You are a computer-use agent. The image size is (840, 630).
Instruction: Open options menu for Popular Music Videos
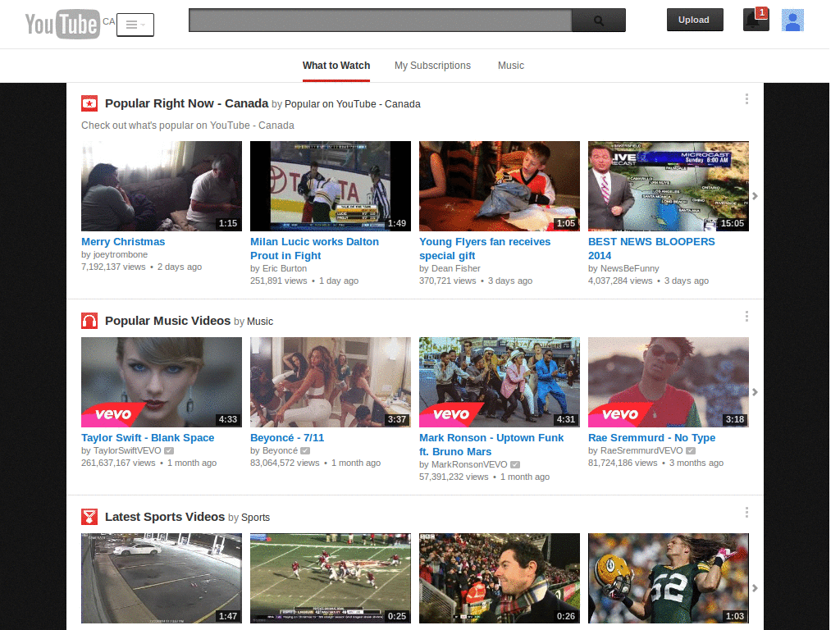click(x=746, y=316)
